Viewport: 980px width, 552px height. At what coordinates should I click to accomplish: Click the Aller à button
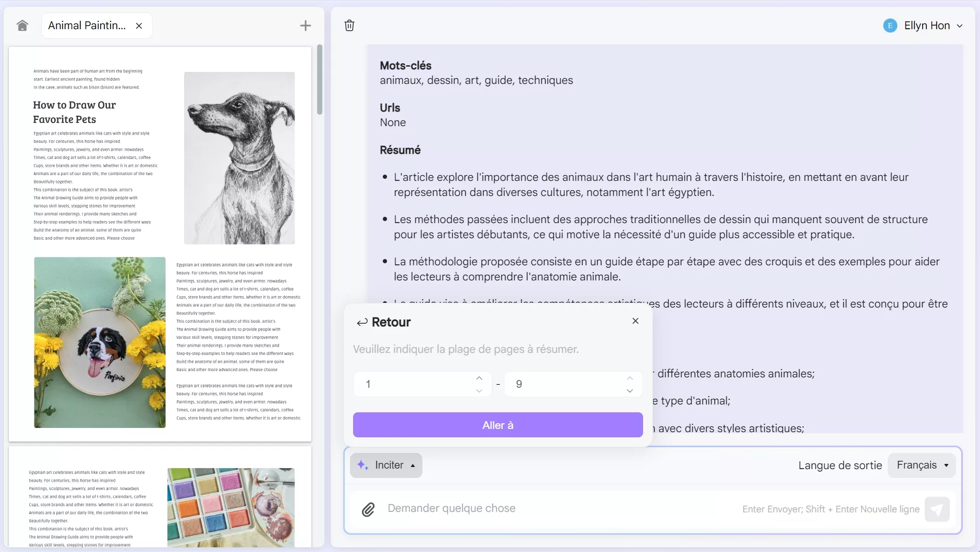click(x=498, y=425)
